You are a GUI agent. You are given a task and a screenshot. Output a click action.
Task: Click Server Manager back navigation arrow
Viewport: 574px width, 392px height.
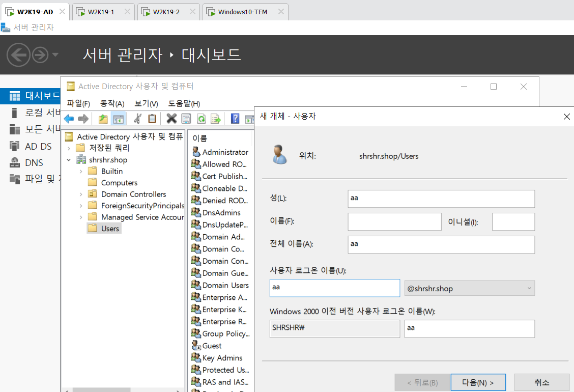(x=18, y=55)
